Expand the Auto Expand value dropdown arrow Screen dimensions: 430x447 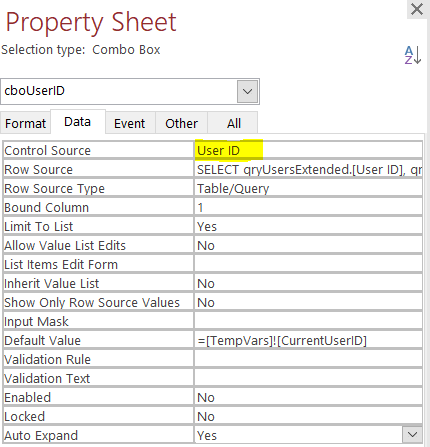[412, 435]
